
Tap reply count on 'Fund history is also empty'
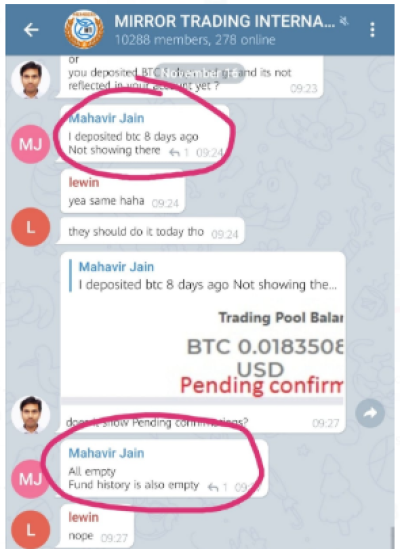coord(218,487)
